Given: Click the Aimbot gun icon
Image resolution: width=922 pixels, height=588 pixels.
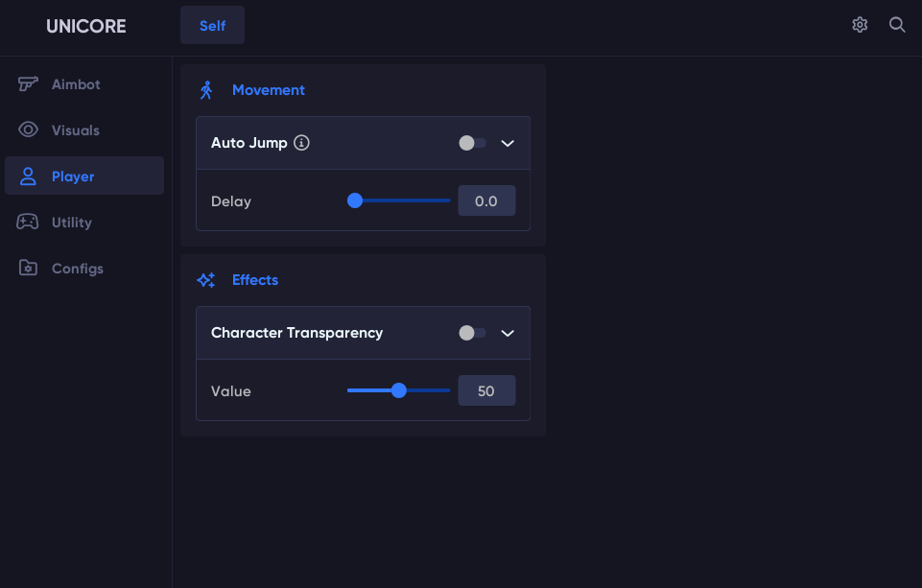Looking at the screenshot, I should pos(28,84).
